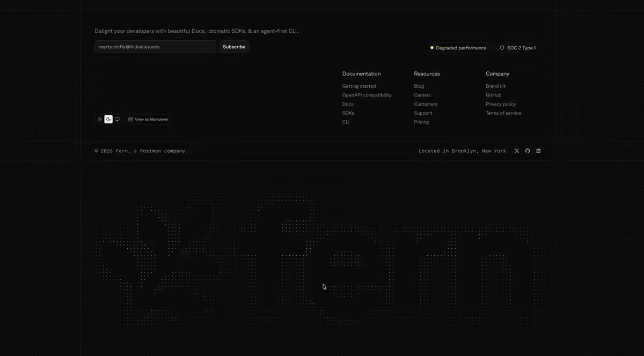Click the Delight your developers tagline text
The width and height of the screenshot is (644, 356).
(196, 31)
